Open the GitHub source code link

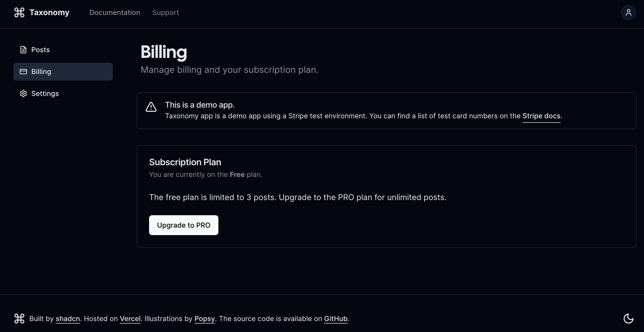336,319
